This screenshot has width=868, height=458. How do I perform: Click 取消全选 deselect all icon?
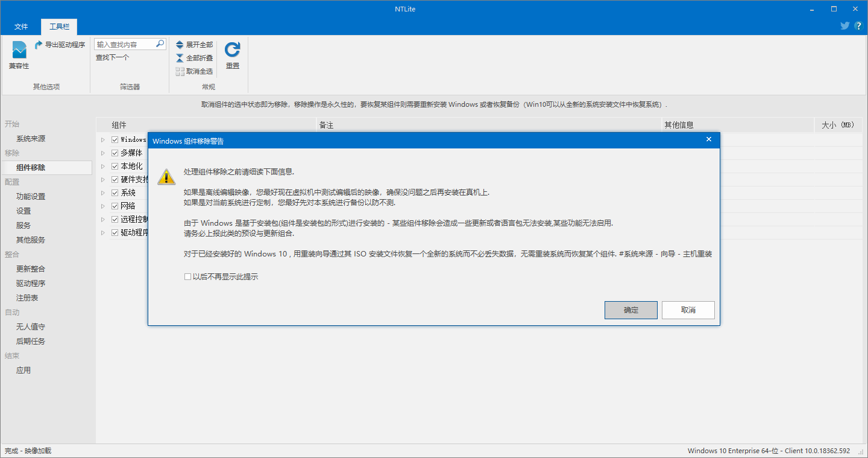pos(180,71)
